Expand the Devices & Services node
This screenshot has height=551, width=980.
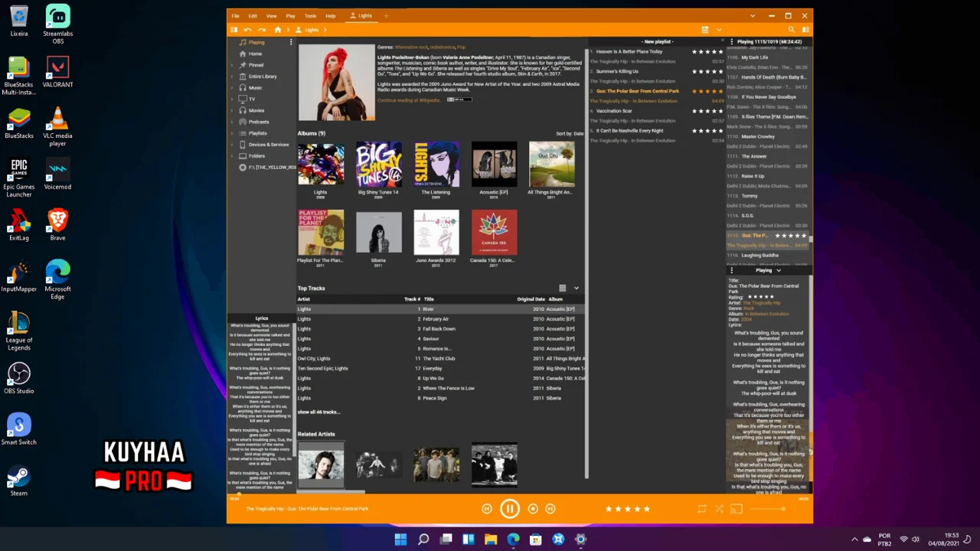pos(232,145)
